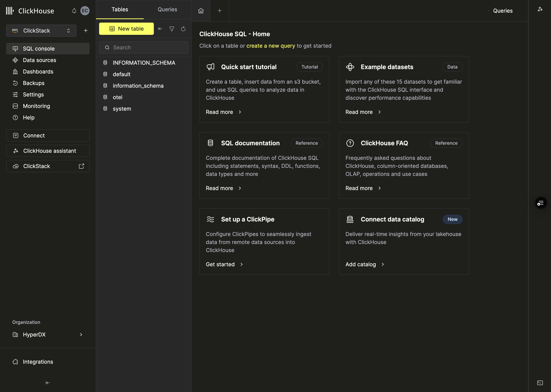Click the create a new query link
This screenshot has width=551, height=392.
[x=271, y=46]
